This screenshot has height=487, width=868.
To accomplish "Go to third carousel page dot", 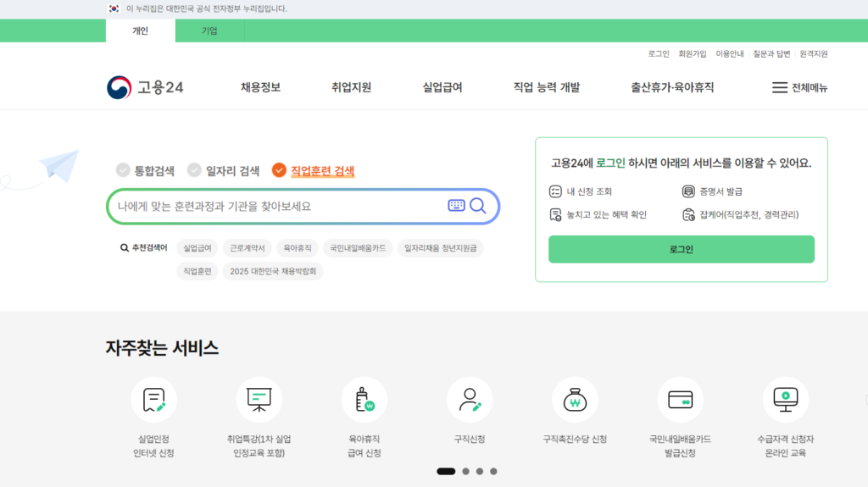I will click(480, 472).
